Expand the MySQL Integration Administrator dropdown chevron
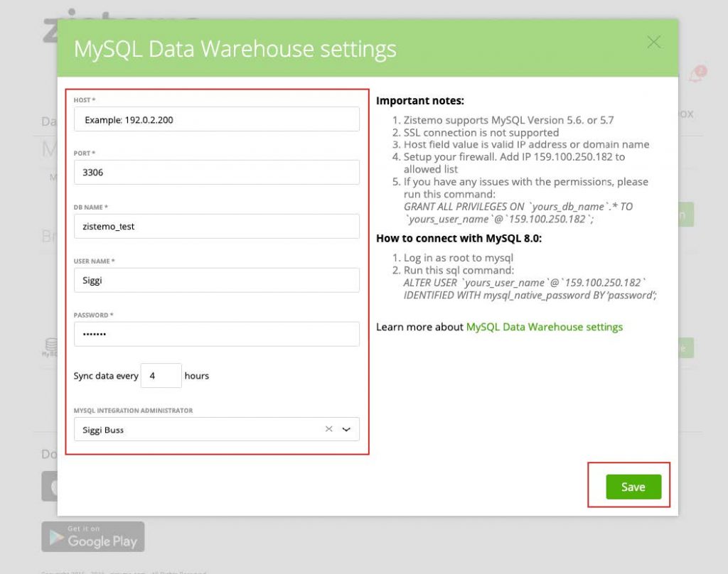The width and height of the screenshot is (728, 574). 347,429
